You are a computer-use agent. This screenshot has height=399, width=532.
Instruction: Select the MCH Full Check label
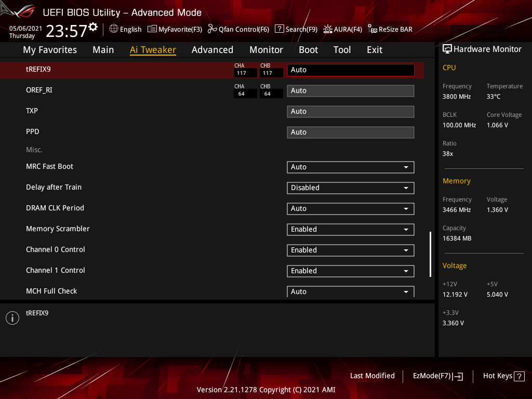pyautogui.click(x=51, y=291)
